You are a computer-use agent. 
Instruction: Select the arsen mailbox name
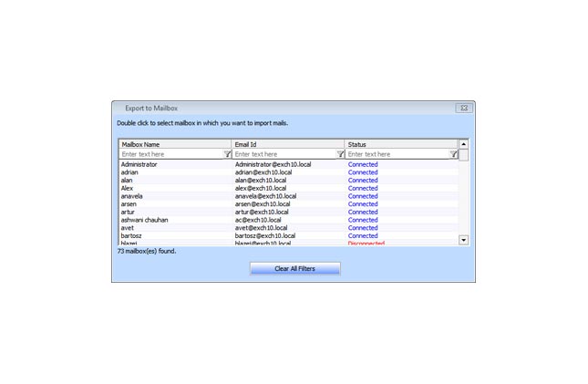(x=129, y=203)
